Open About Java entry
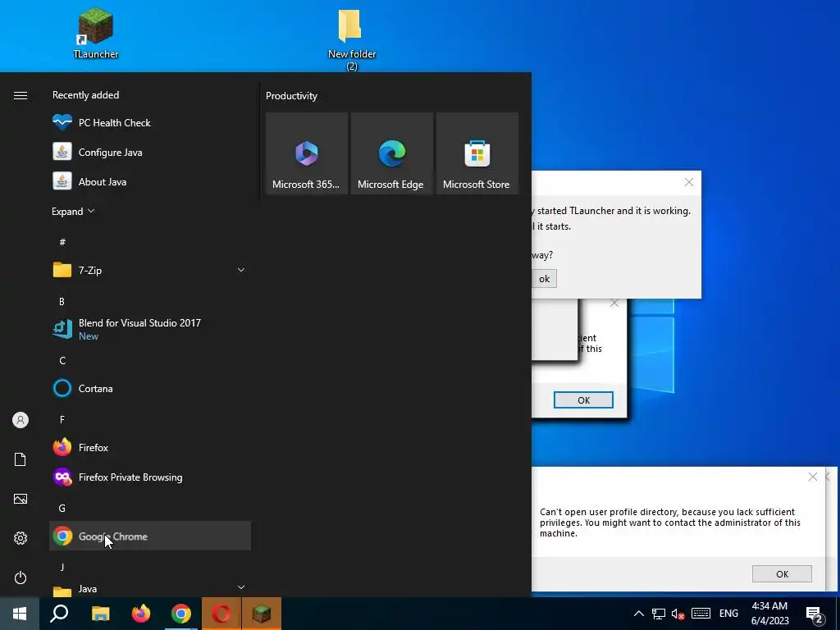This screenshot has width=840, height=630. click(150, 181)
